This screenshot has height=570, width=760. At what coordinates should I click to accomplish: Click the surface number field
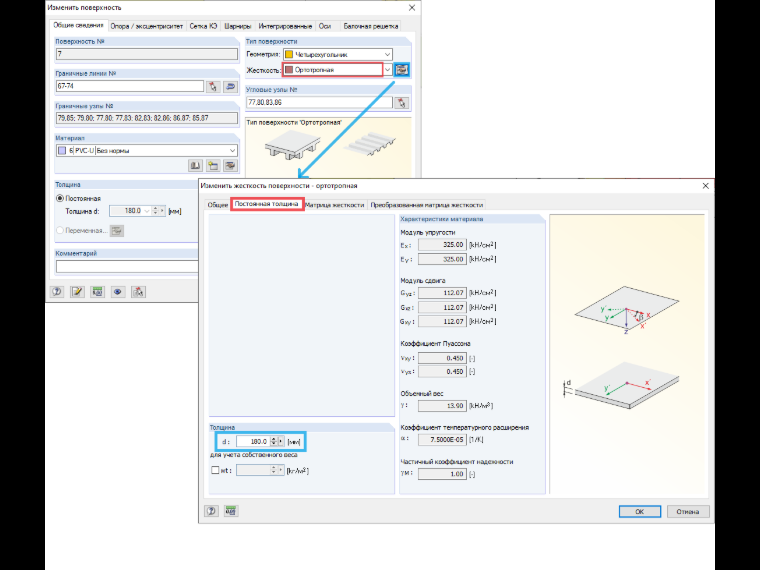(147, 54)
